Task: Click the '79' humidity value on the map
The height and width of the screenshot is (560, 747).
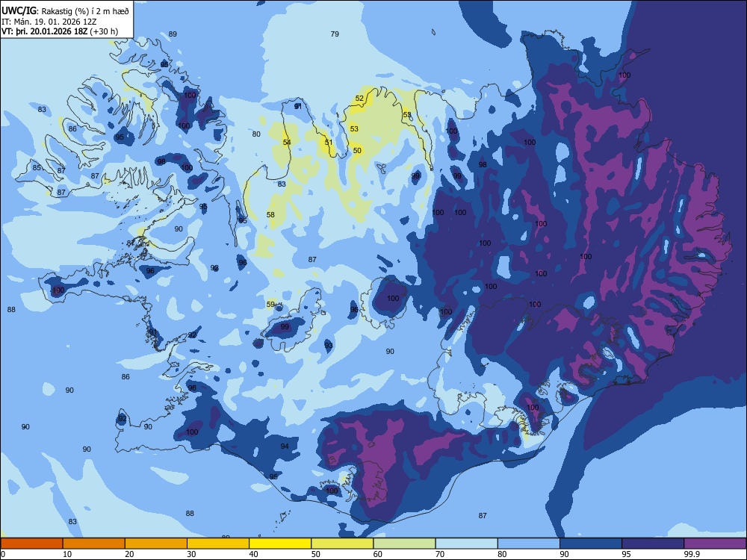Action: click(x=335, y=34)
